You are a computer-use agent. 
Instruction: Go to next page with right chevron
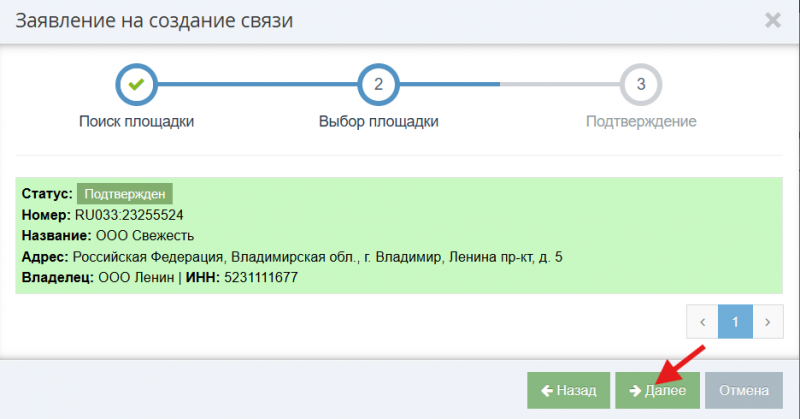[767, 322]
